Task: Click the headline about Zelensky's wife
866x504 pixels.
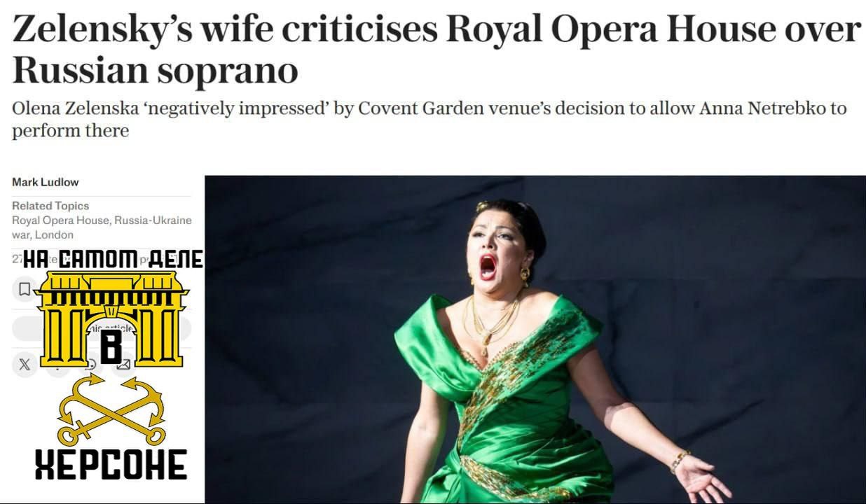Action: [x=436, y=50]
